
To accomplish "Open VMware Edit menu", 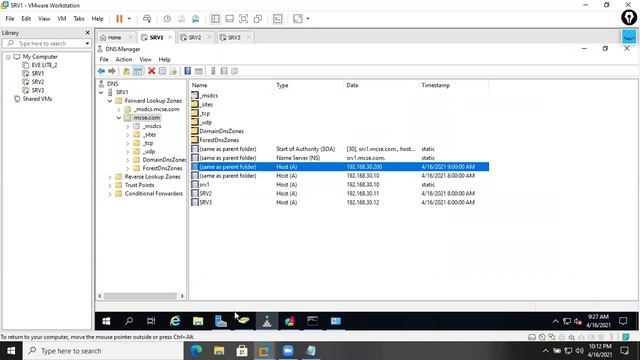I will pyautogui.click(x=26, y=19).
